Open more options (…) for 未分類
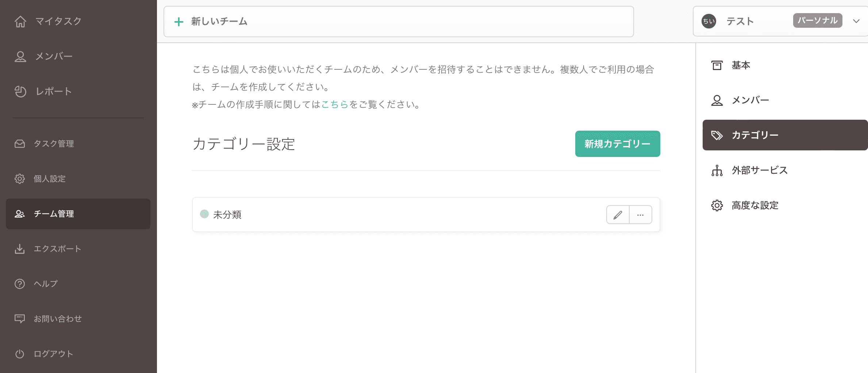868x373 pixels. (x=641, y=215)
